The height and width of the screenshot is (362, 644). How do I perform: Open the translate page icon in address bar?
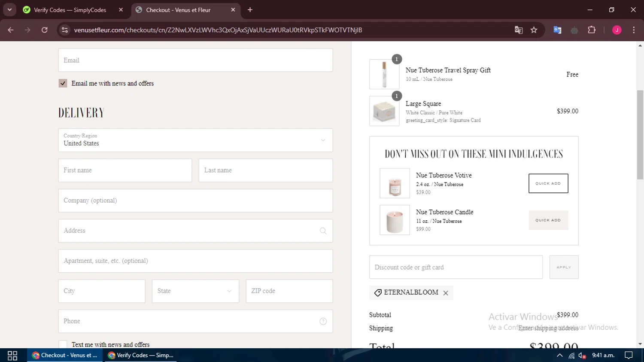click(519, 30)
